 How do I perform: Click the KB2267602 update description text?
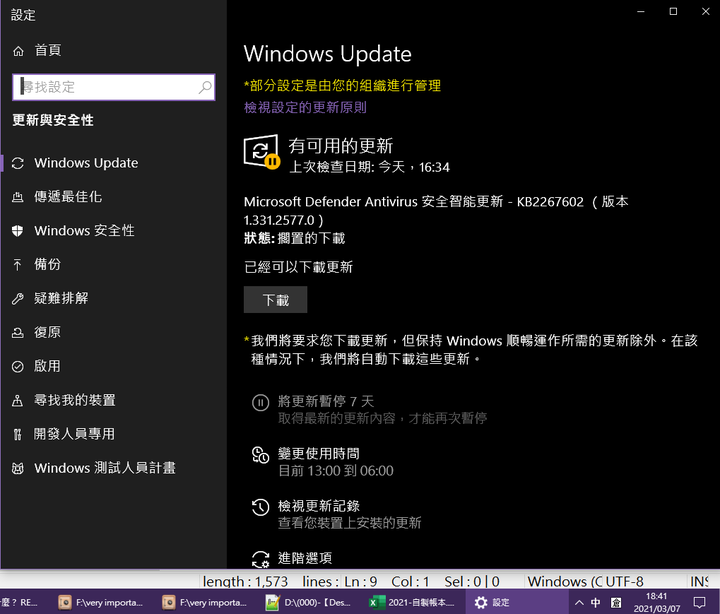[x=436, y=211]
